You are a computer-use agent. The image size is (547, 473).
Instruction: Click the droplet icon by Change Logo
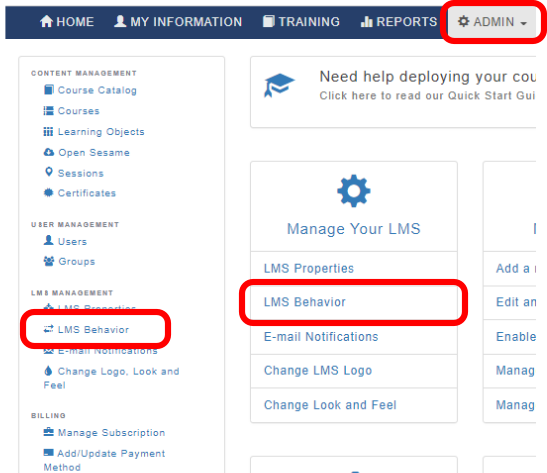[x=48, y=370]
